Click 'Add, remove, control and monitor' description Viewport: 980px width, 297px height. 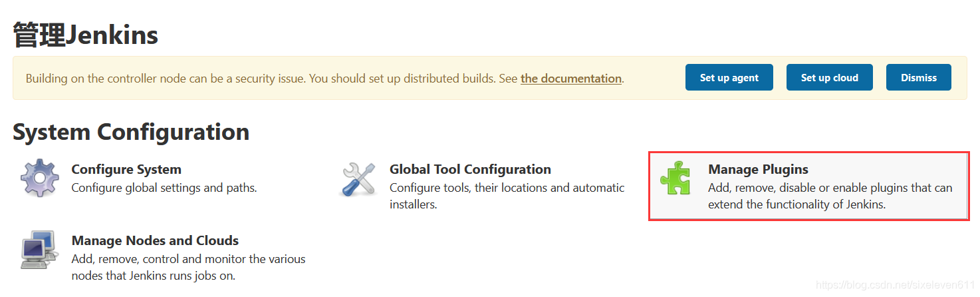coord(188,267)
